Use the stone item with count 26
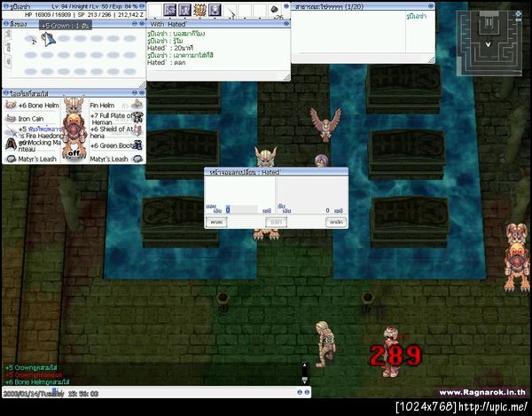Image resolution: width=532 pixels, height=416 pixels. pyautogui.click(x=276, y=12)
